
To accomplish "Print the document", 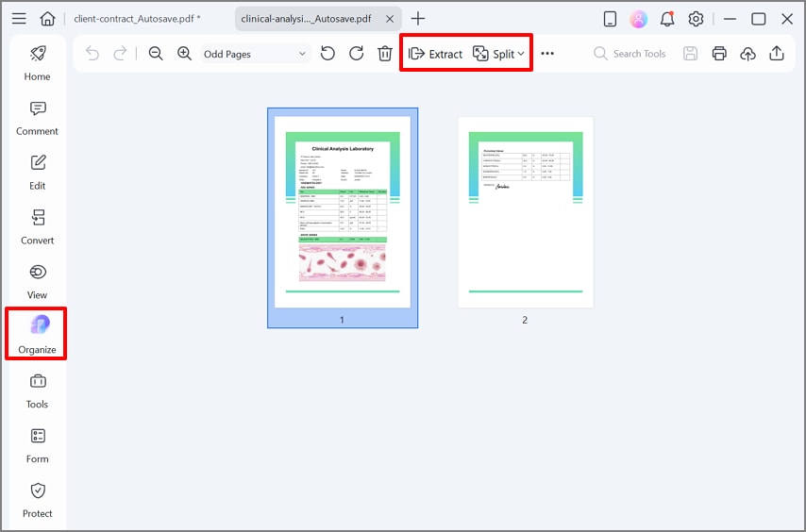I will point(719,54).
